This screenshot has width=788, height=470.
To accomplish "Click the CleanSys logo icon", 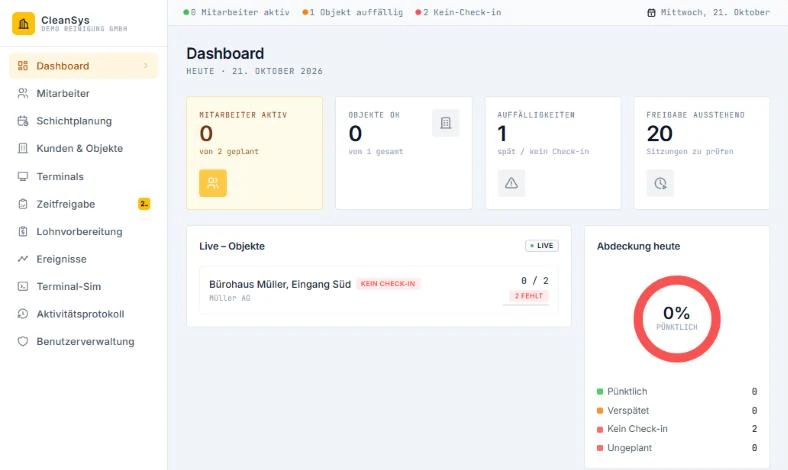I will pyautogui.click(x=24, y=24).
